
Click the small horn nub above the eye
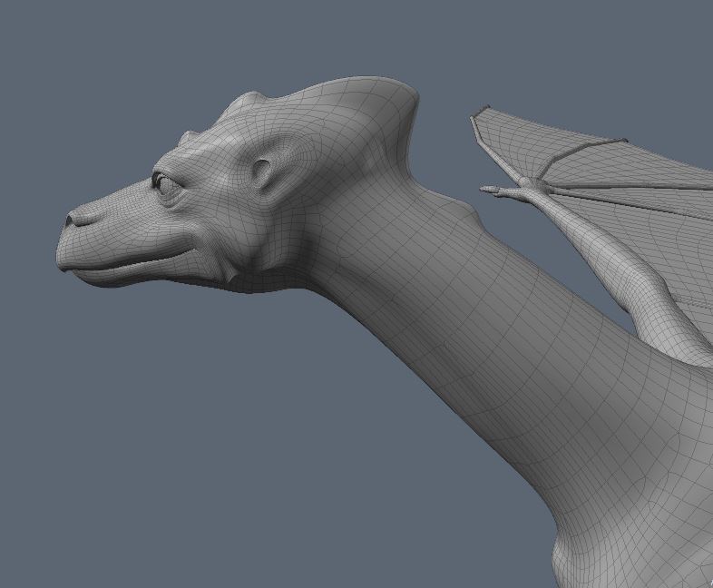tap(189, 138)
